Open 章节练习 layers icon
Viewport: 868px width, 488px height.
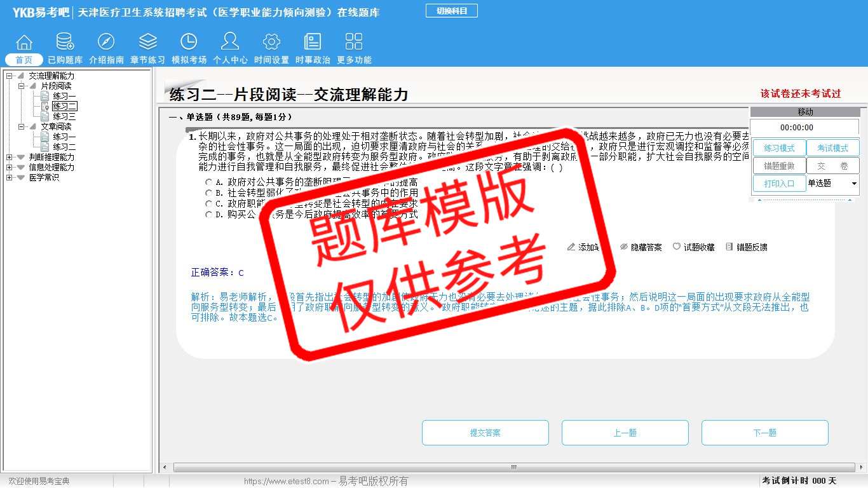pyautogui.click(x=147, y=43)
